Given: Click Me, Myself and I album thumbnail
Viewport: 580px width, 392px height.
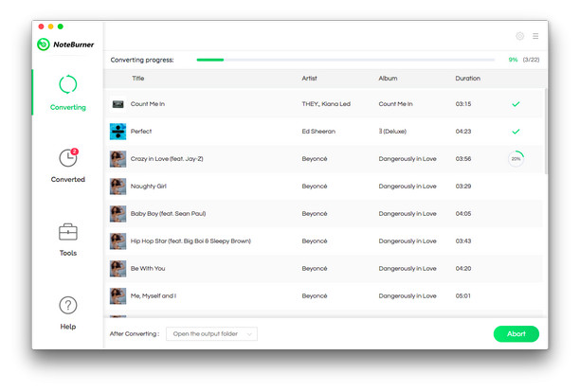Looking at the screenshot, I should (118, 296).
